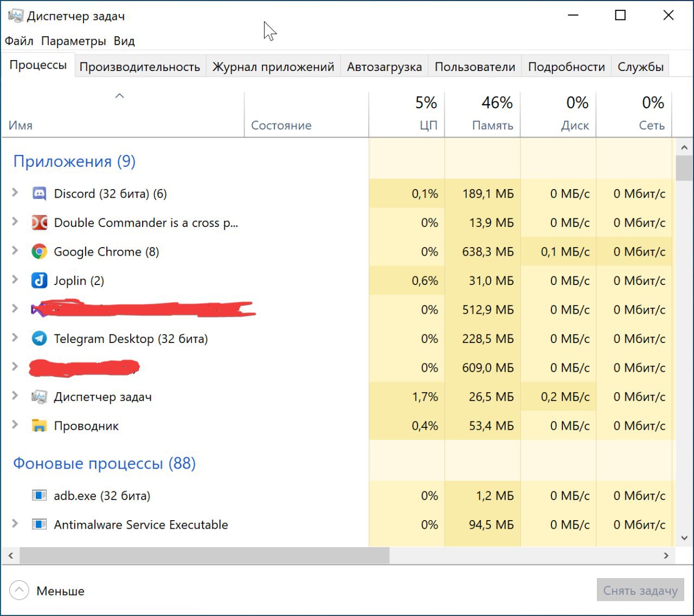Select the Фоновые процессы (88) group header
694x616 pixels.
pos(104,464)
